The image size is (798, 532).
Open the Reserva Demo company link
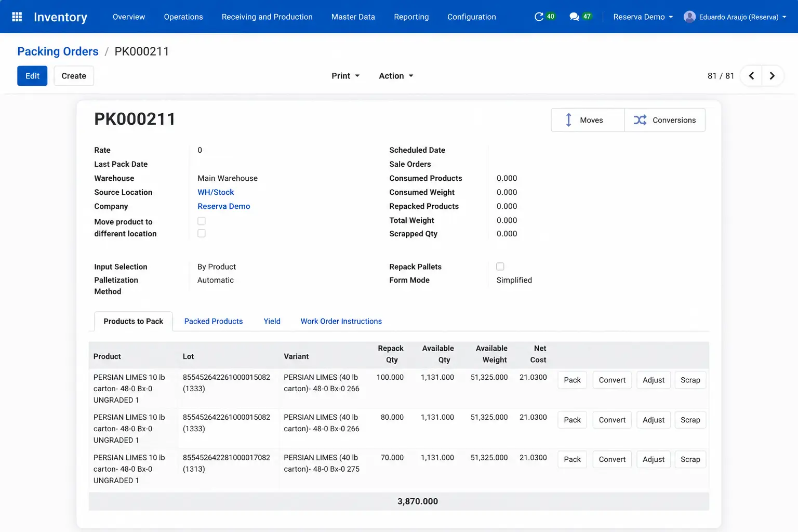tap(224, 206)
